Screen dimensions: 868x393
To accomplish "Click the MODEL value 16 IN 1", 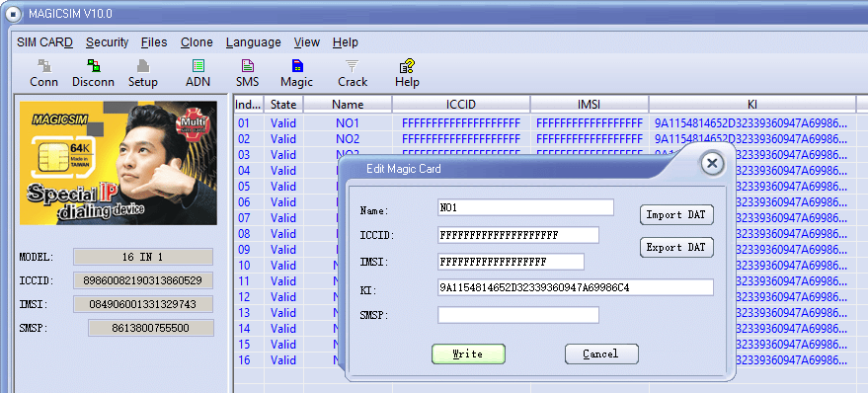I will click(x=143, y=257).
